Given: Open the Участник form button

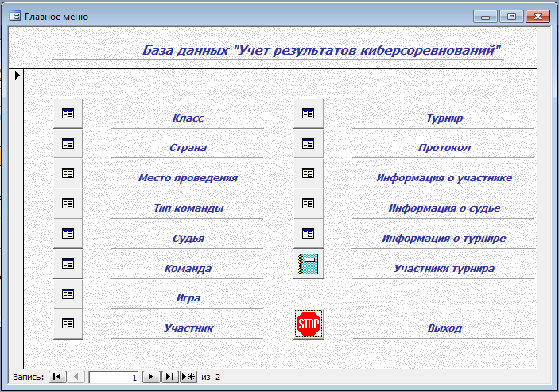Looking at the screenshot, I should [68, 324].
